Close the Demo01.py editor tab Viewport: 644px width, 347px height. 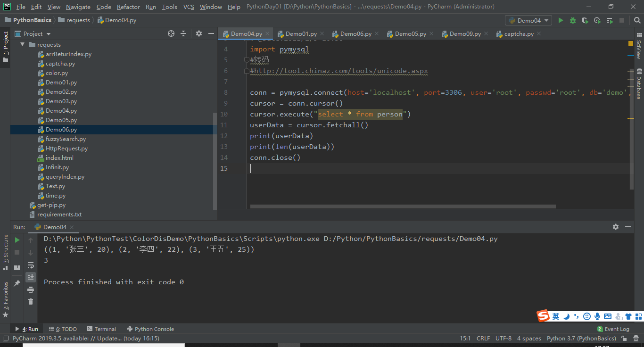click(x=322, y=33)
